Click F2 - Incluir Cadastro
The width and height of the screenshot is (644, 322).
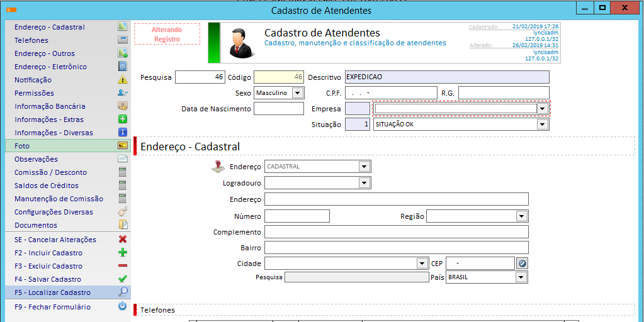(x=48, y=253)
